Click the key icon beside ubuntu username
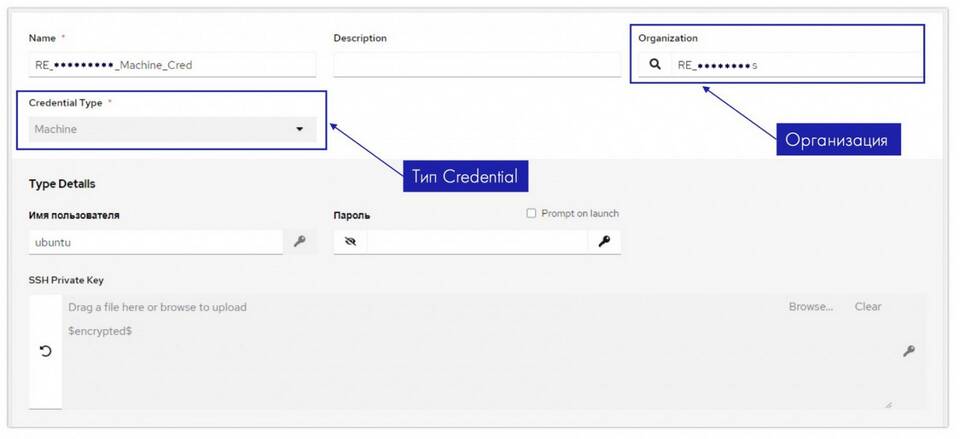The image size is (960, 439). (x=299, y=242)
